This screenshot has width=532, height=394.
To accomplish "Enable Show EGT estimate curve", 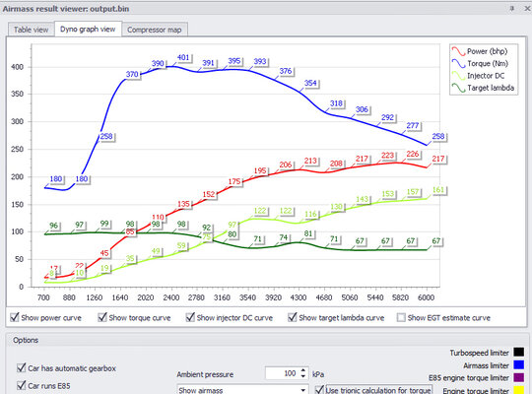I will [x=401, y=317].
